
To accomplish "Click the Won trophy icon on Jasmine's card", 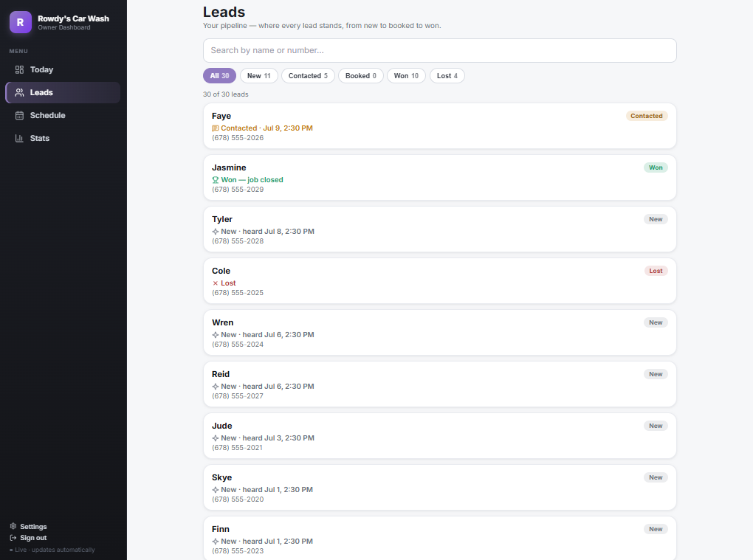I will click(215, 180).
